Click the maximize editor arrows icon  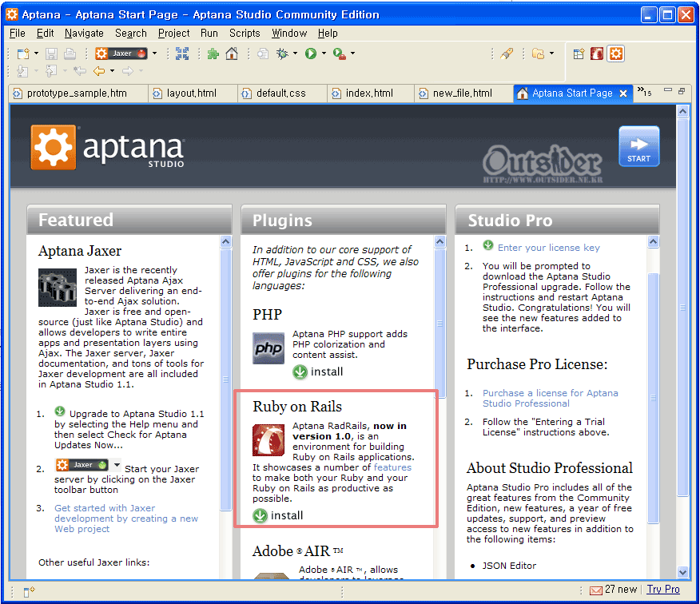tap(182, 54)
